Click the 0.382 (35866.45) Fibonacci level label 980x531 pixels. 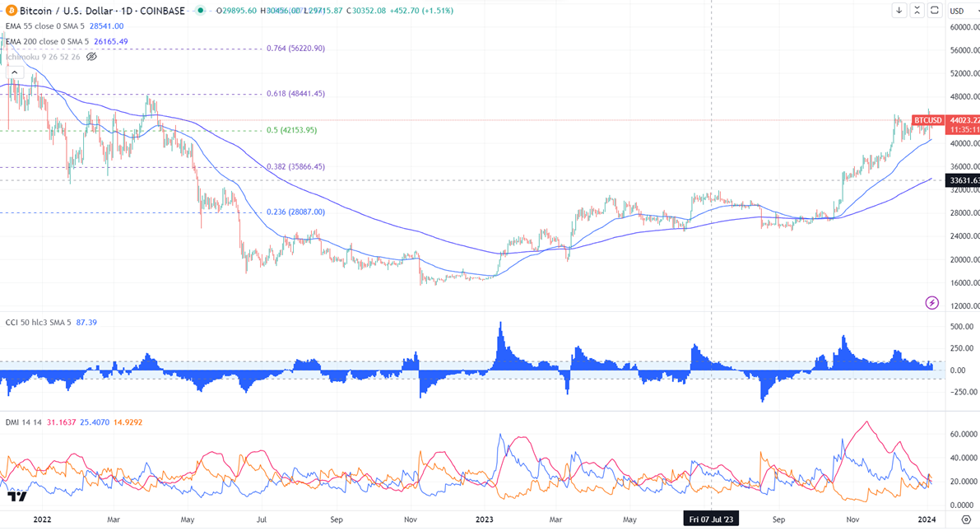295,167
